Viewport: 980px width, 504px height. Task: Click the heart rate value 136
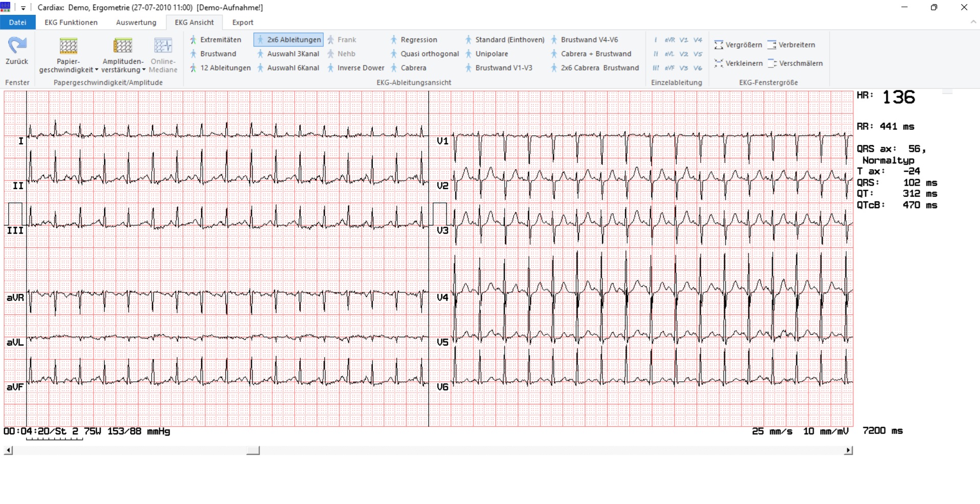coord(898,97)
